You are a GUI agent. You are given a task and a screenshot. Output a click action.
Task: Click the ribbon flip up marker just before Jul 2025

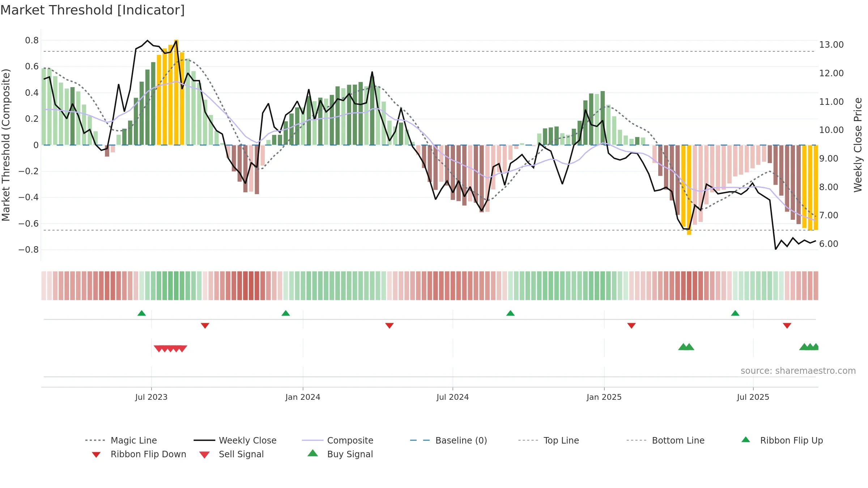[735, 313]
